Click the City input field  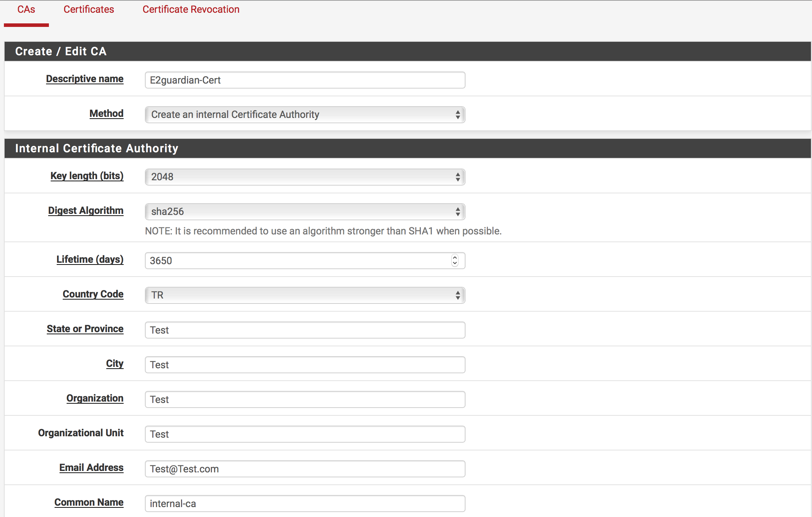[305, 365]
